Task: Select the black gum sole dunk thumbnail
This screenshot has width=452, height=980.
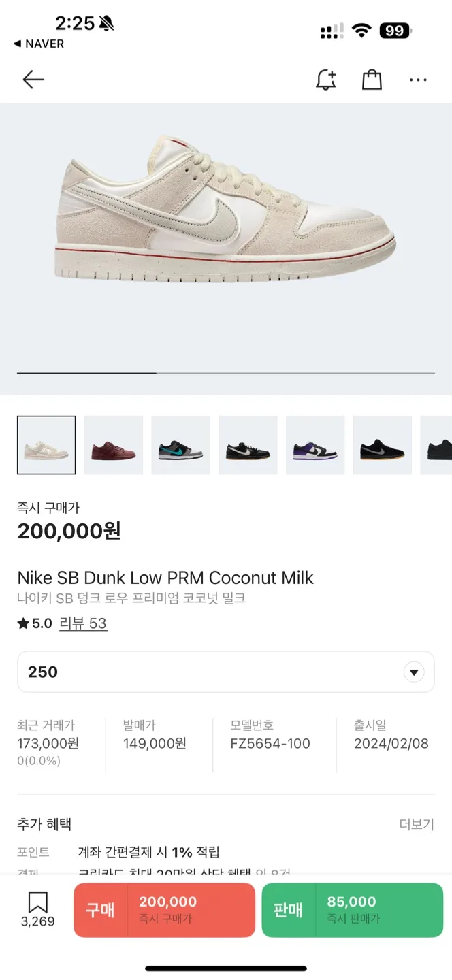Action: coord(382,445)
